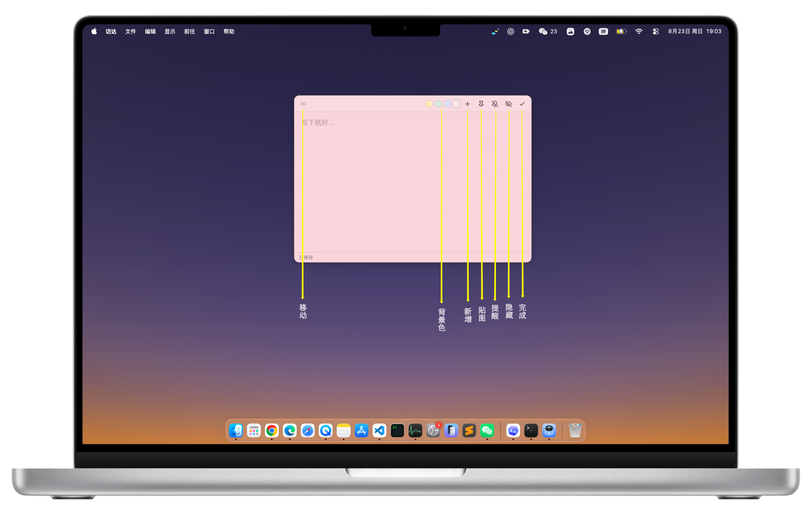This screenshot has height=513, width=812.
Task: Click the WeChat menu bar icon showing 23
Action: (x=548, y=31)
